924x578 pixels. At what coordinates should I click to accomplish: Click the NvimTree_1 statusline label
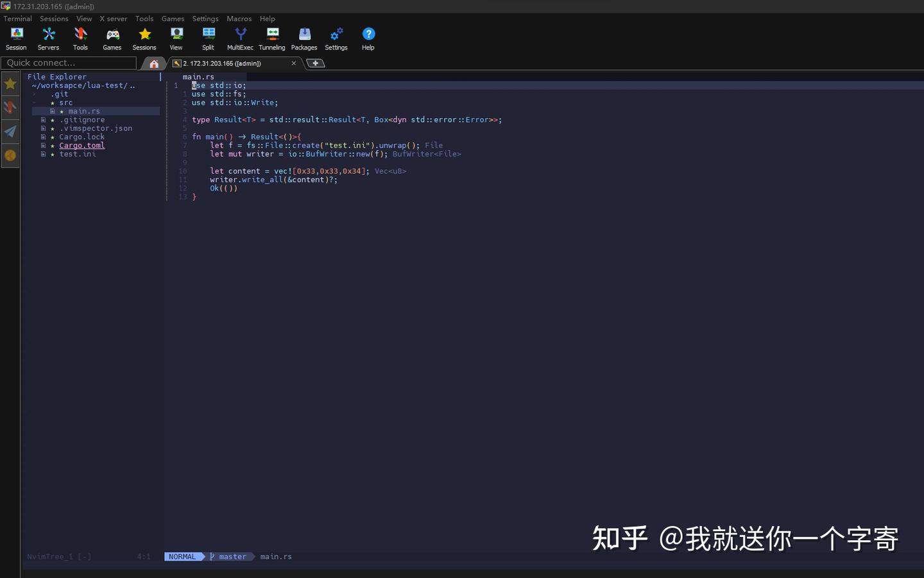[59, 557]
